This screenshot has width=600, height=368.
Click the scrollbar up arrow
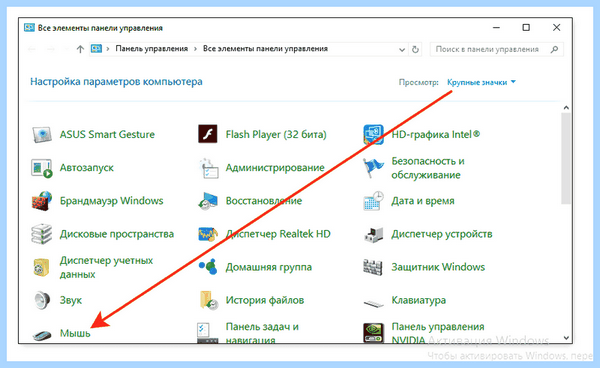point(566,108)
